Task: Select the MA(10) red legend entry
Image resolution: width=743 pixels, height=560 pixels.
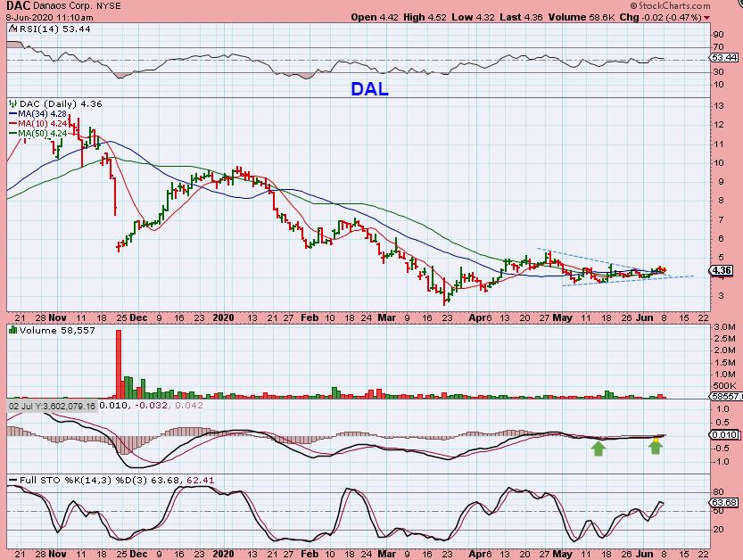Action: click(37, 124)
